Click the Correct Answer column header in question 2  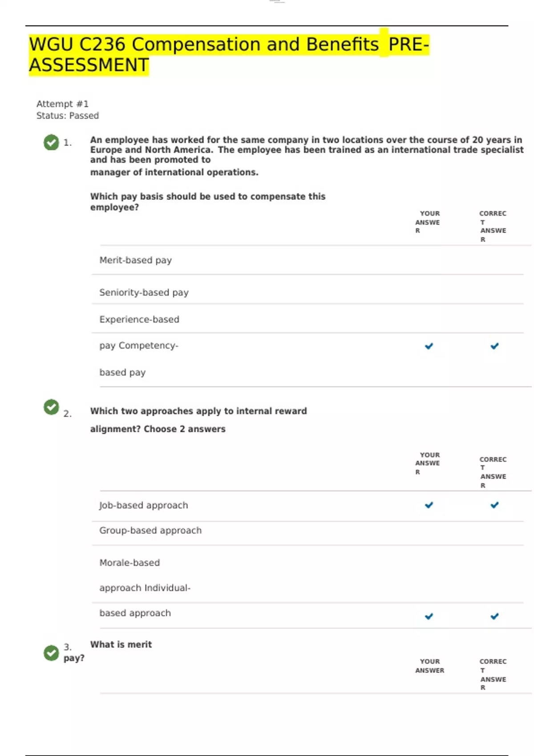pyautogui.click(x=493, y=472)
